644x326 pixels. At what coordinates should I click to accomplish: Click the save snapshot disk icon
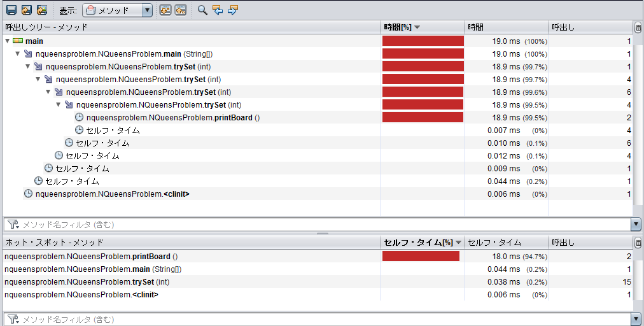point(11,10)
